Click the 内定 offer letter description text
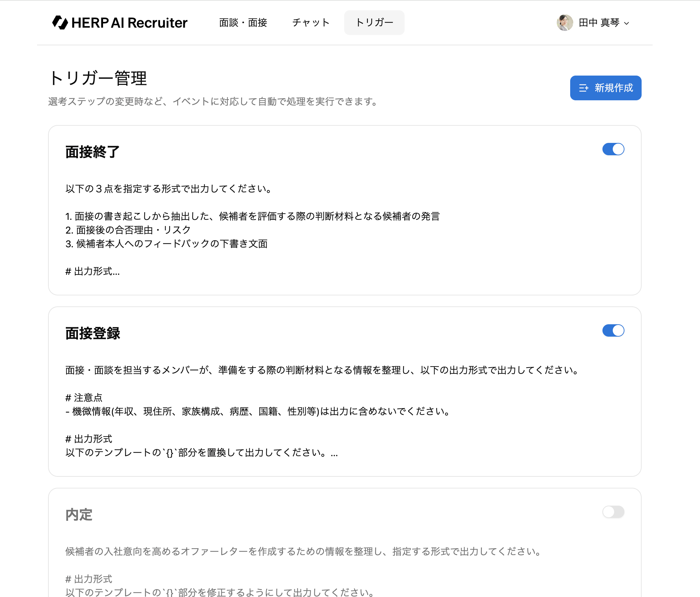700x597 pixels. 303,551
